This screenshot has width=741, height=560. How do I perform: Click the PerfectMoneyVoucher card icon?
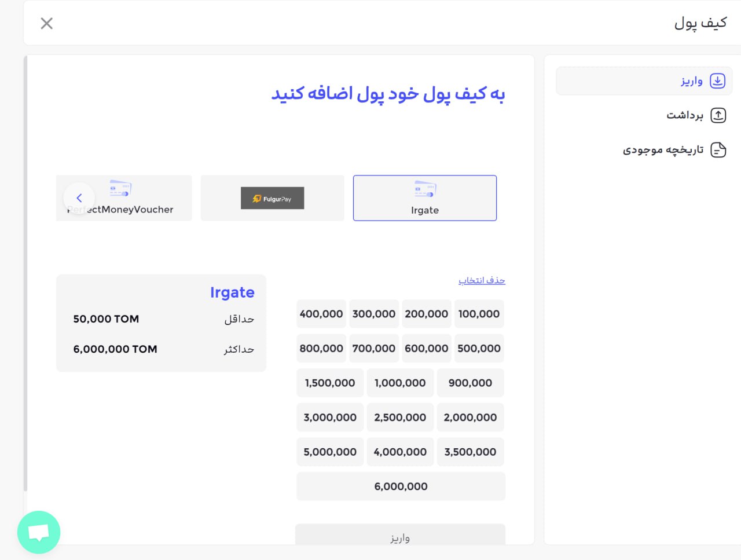click(x=120, y=188)
